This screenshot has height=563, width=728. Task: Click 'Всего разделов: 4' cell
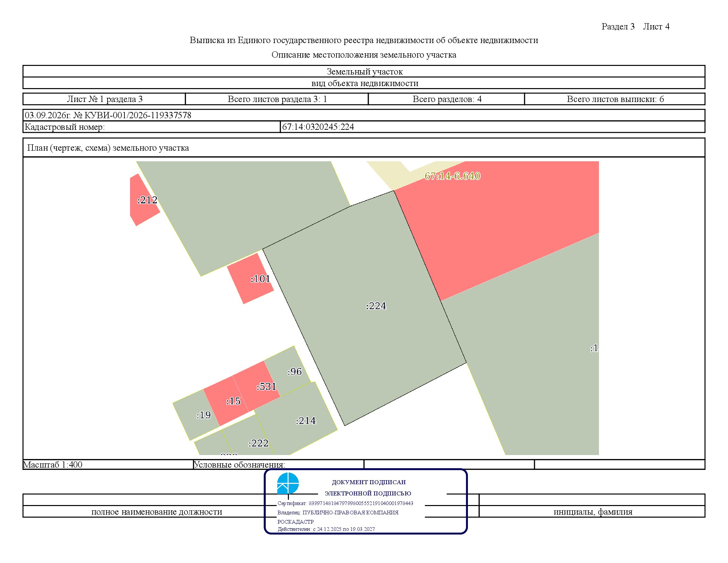pyautogui.click(x=447, y=99)
